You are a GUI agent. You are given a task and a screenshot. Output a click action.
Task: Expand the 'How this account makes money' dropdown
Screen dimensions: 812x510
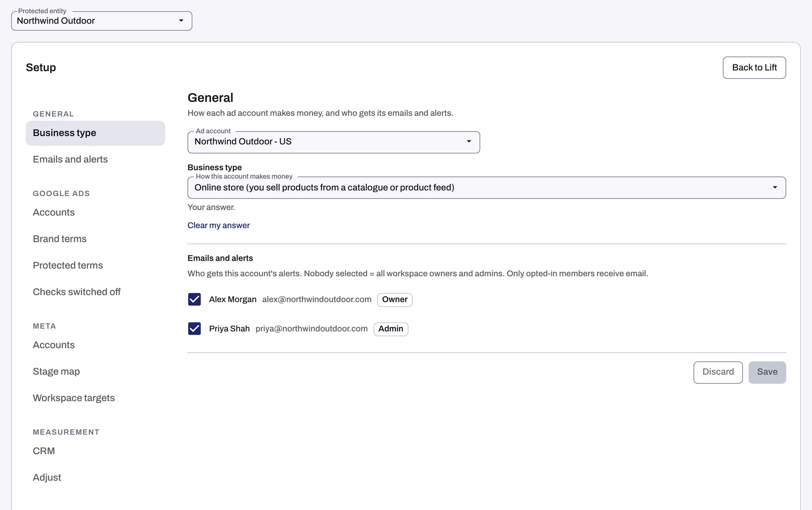486,187
